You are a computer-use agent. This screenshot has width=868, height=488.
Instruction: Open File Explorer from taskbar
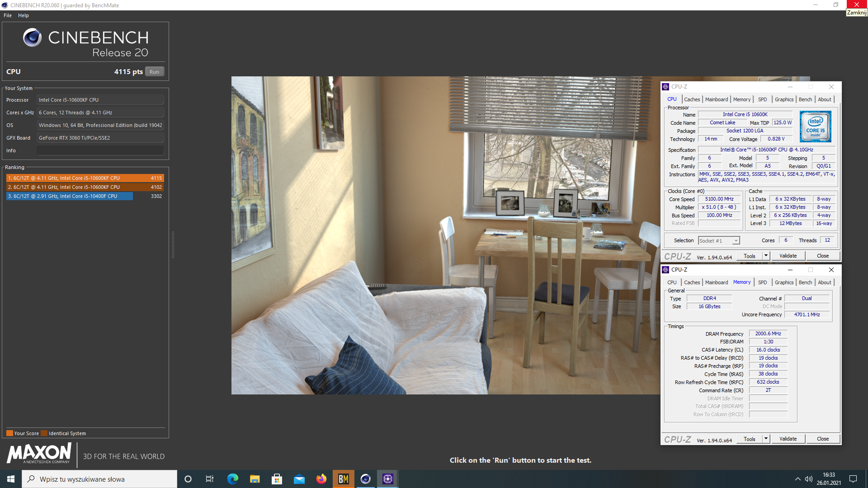[255, 479]
